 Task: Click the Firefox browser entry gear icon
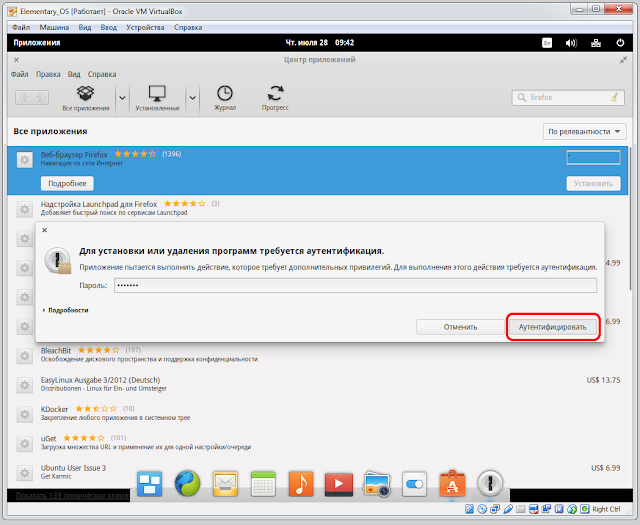[x=25, y=160]
